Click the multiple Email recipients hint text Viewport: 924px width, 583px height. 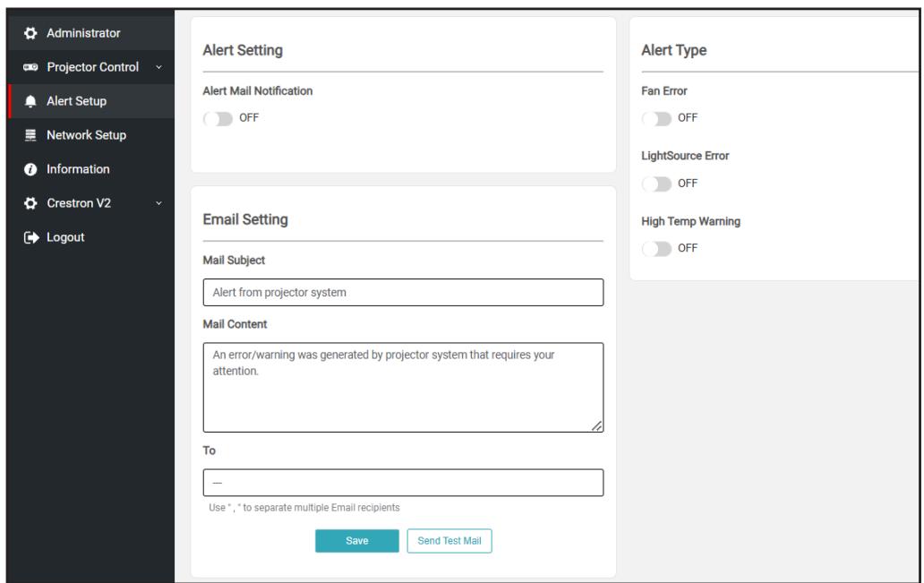[x=304, y=508]
